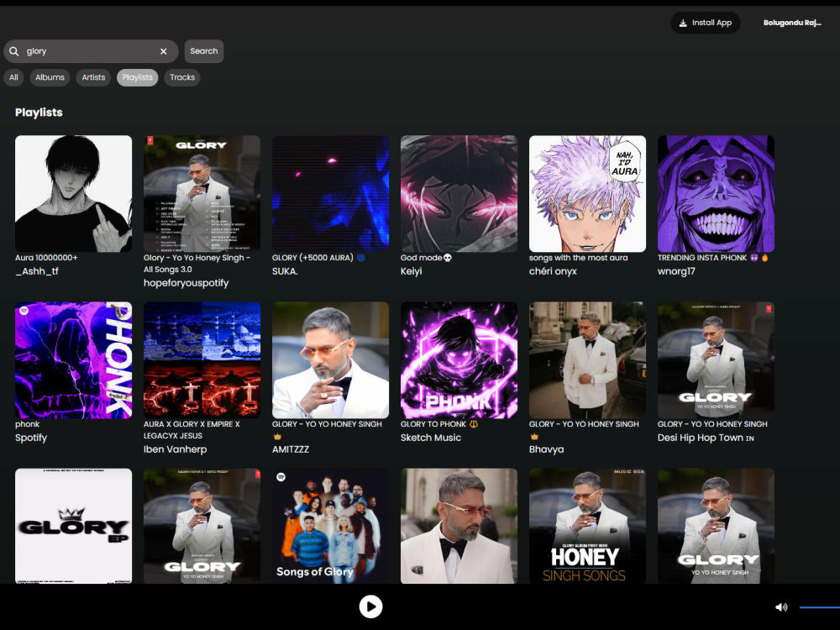Click the 'Playlists' section heading
The width and height of the screenshot is (840, 630).
39,113
